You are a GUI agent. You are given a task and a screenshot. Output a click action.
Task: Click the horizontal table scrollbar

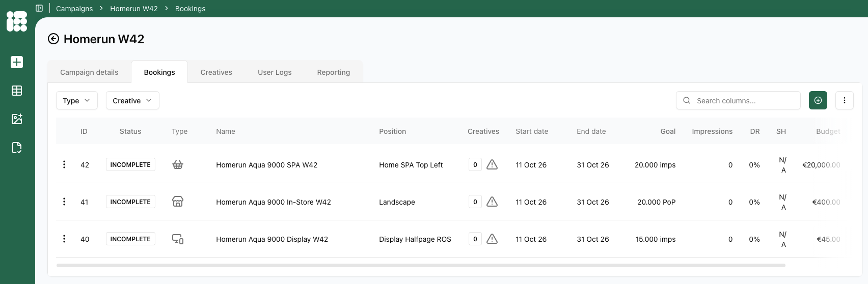(x=421, y=265)
